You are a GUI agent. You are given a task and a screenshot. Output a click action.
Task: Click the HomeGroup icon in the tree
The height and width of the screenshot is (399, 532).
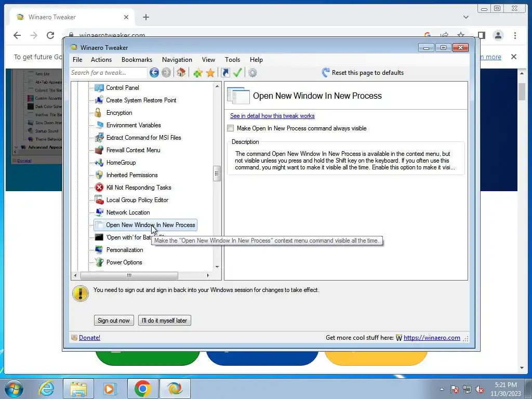pos(99,163)
